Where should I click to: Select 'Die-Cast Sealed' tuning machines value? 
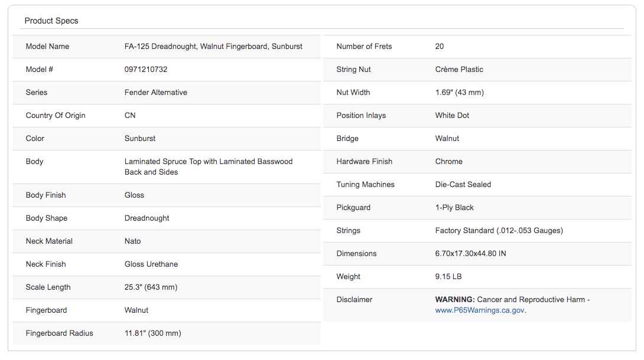(463, 185)
